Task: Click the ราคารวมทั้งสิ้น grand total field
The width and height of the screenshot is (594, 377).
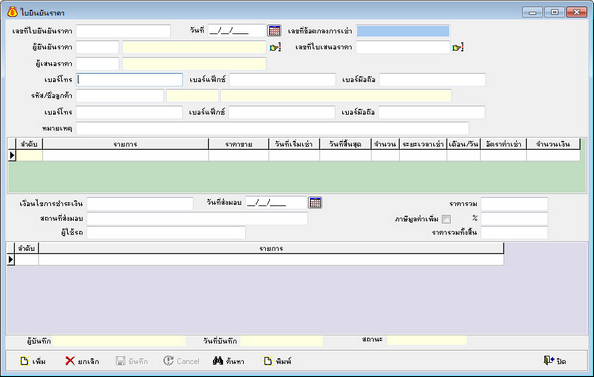Action: [514, 232]
